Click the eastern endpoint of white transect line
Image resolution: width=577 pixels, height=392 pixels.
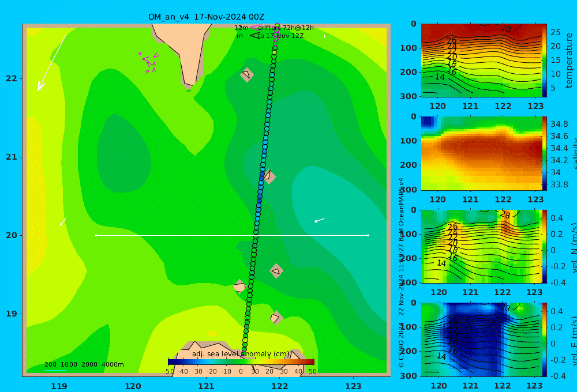pyautogui.click(x=368, y=235)
